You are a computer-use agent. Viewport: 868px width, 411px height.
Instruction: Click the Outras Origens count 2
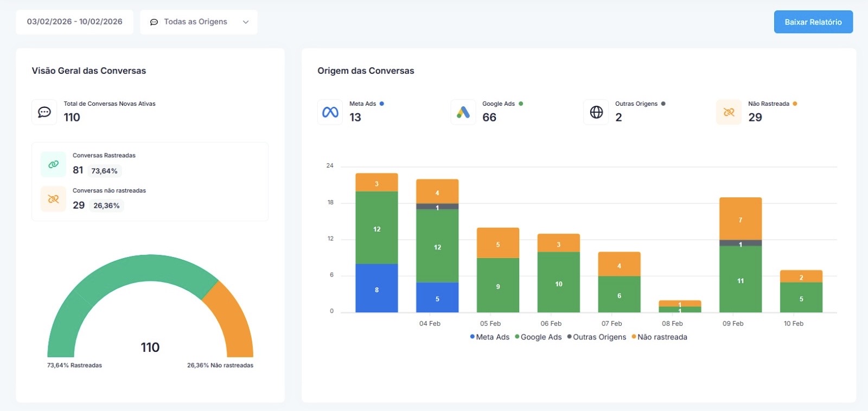[x=618, y=117]
